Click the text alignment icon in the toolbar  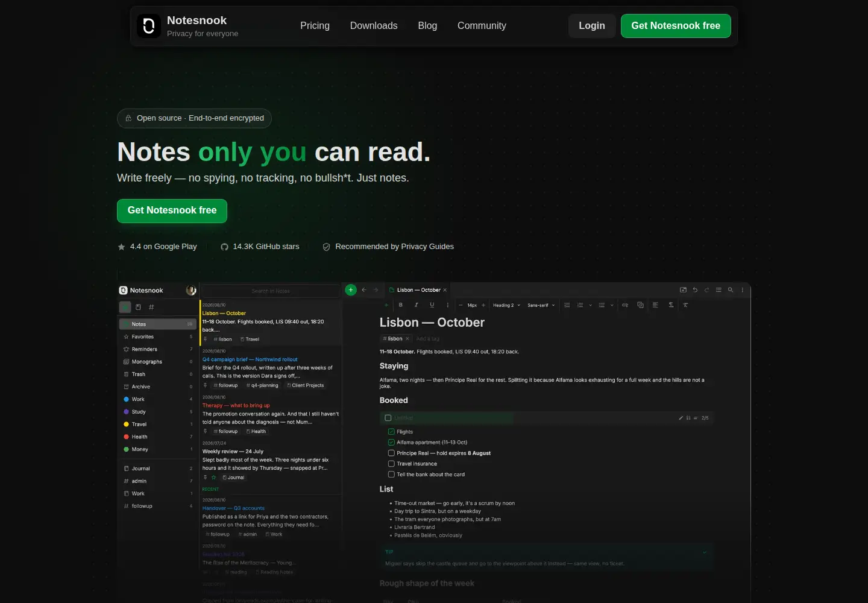pos(655,305)
